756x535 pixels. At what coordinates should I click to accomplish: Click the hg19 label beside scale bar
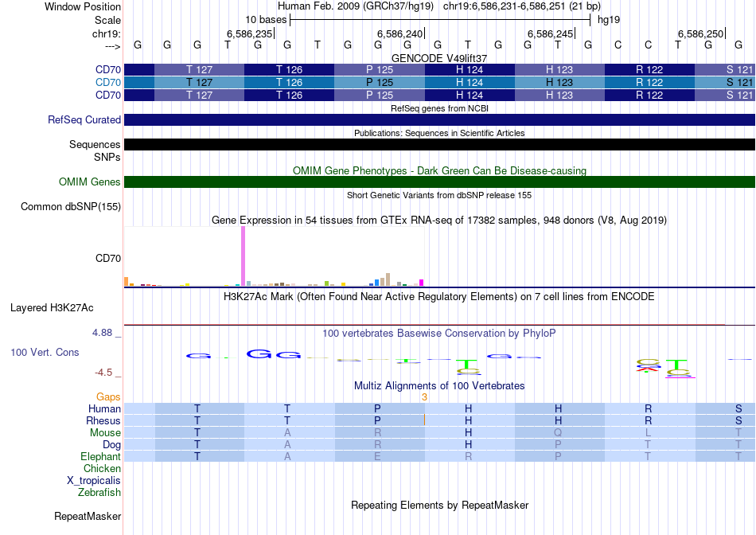(x=609, y=20)
